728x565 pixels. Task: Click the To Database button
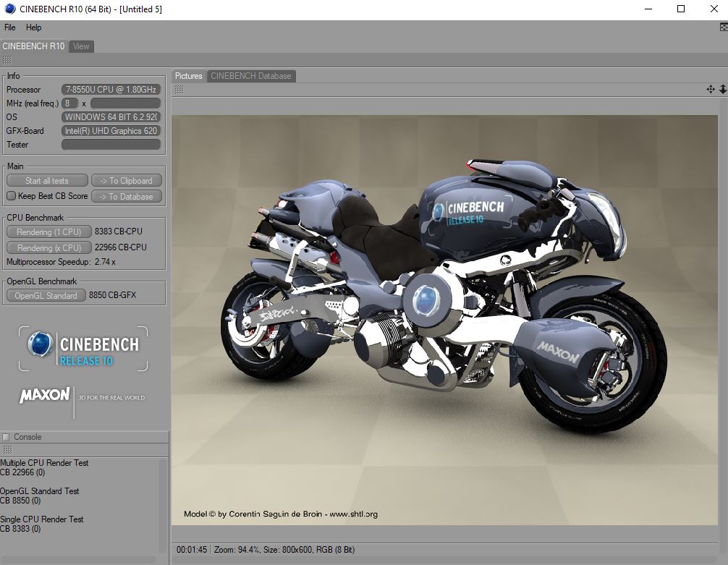tap(127, 196)
